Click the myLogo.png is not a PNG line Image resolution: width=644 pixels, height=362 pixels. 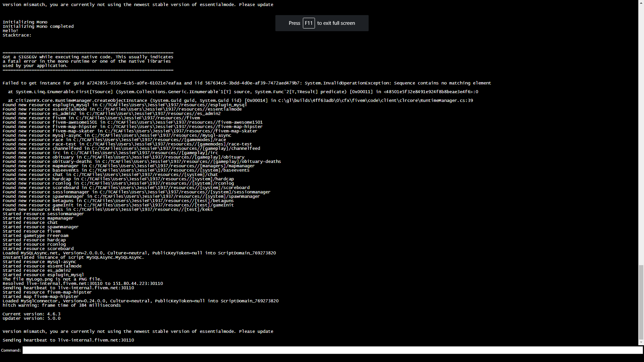[52, 279]
